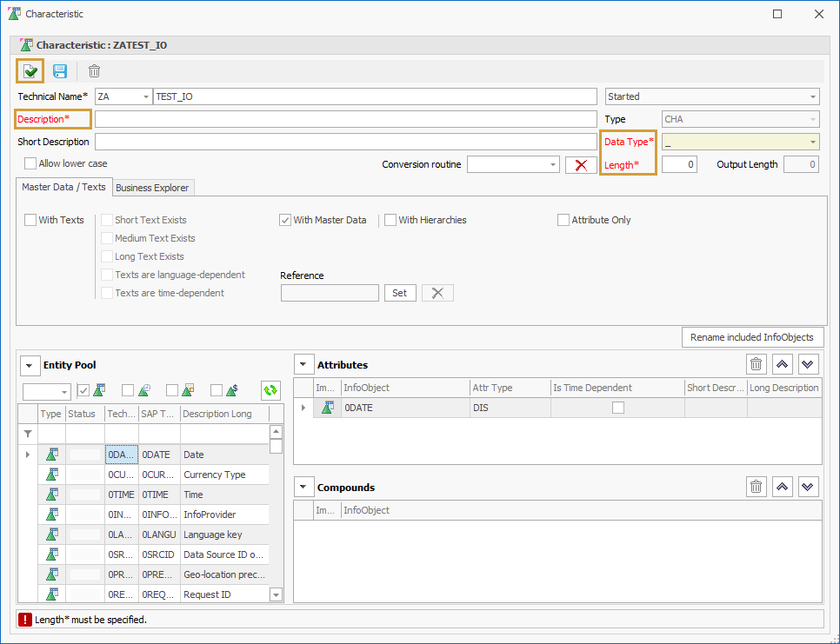Click the save floppy disk icon
The width and height of the screenshot is (840, 644).
pos(60,71)
